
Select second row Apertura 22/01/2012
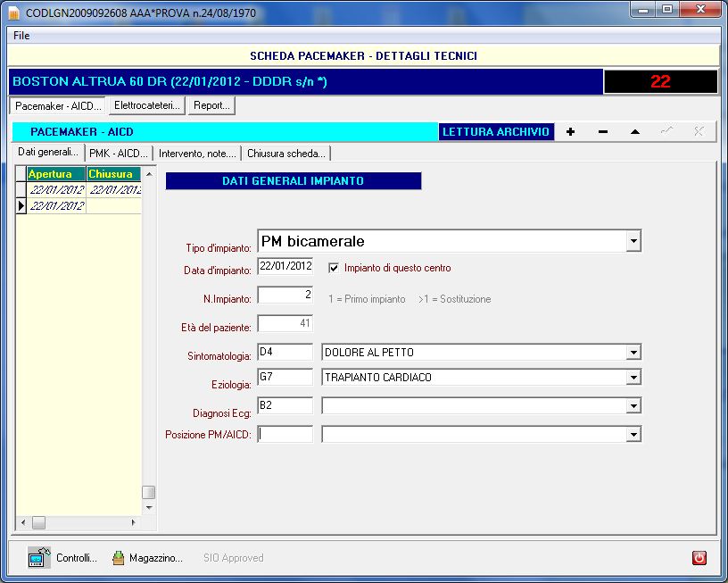tap(56, 206)
